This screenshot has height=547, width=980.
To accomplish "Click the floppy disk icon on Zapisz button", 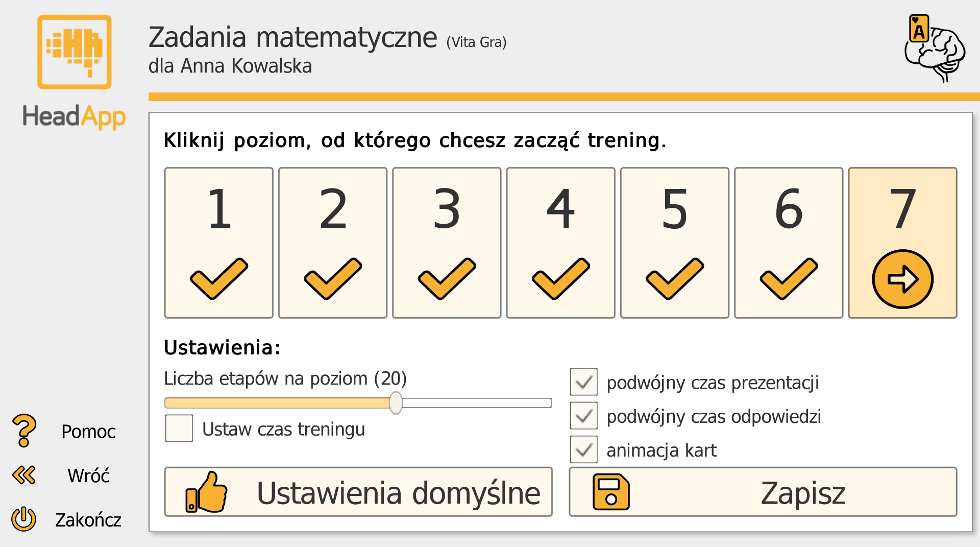I will (611, 492).
